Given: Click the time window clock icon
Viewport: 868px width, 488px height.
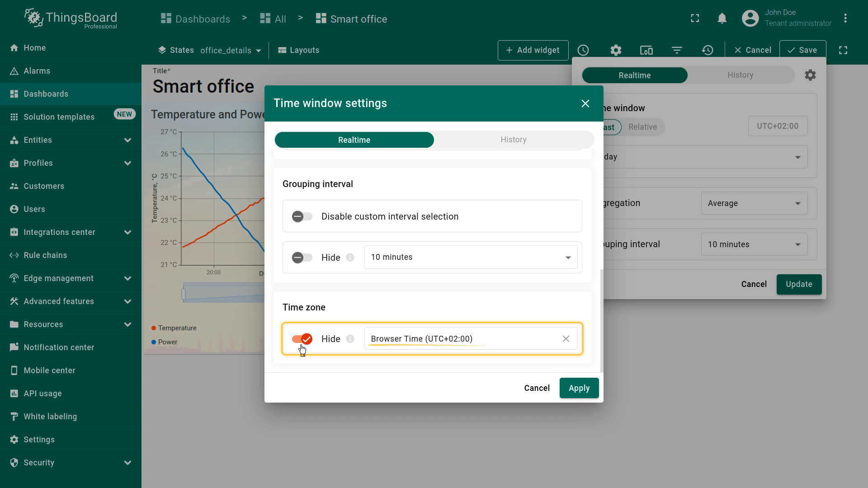Looking at the screenshot, I should (x=583, y=50).
